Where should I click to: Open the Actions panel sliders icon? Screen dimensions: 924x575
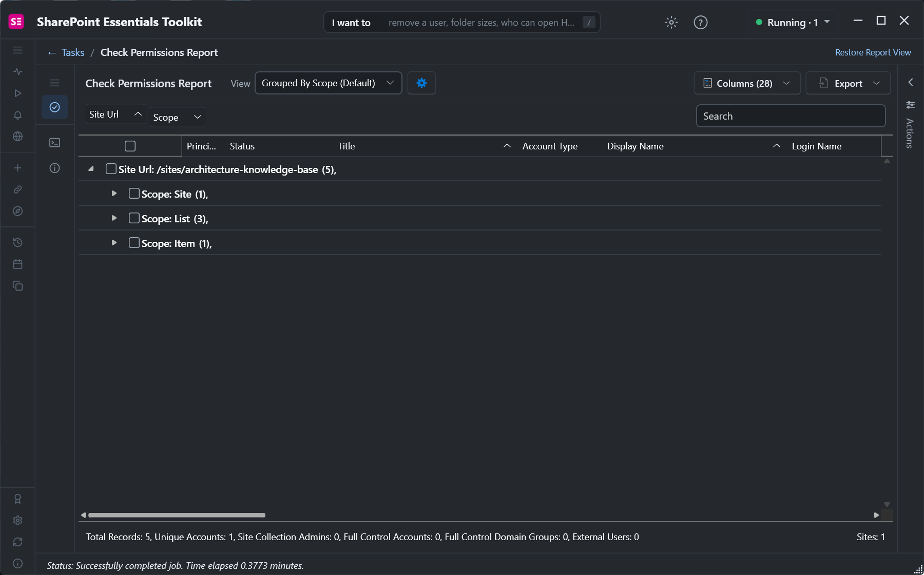click(x=911, y=105)
